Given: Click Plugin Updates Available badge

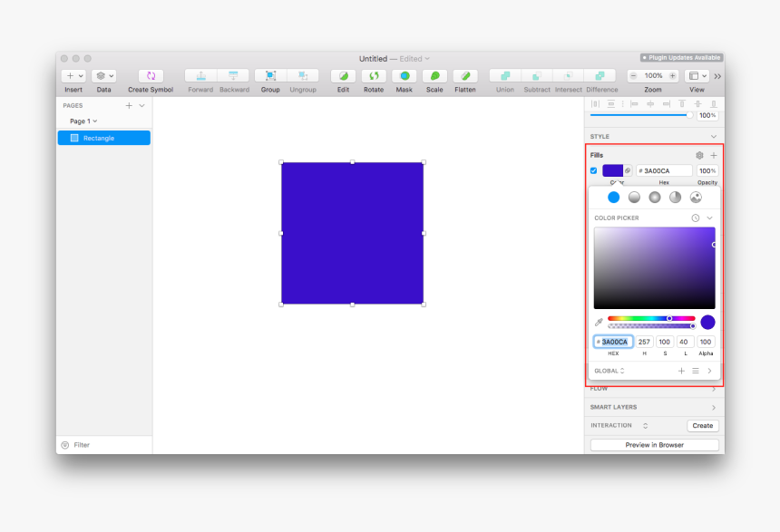Looking at the screenshot, I should (x=681, y=58).
